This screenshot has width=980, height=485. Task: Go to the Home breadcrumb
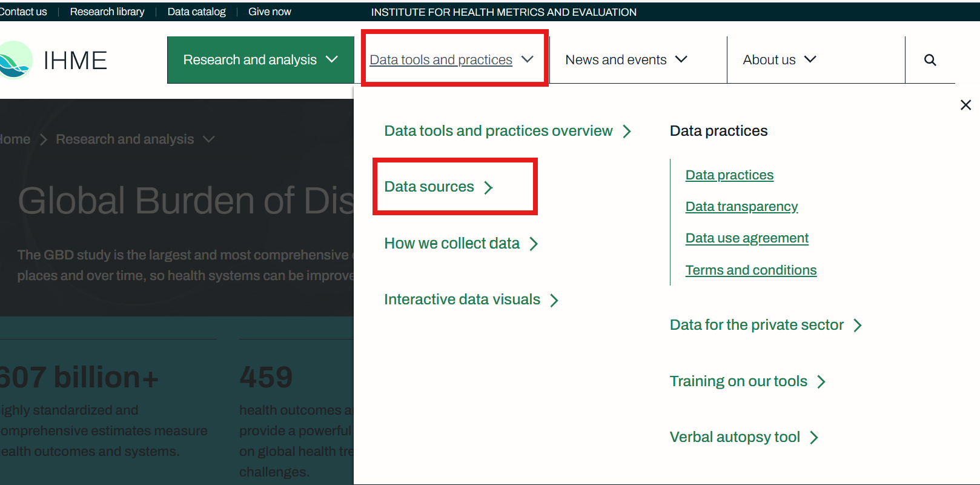15,139
